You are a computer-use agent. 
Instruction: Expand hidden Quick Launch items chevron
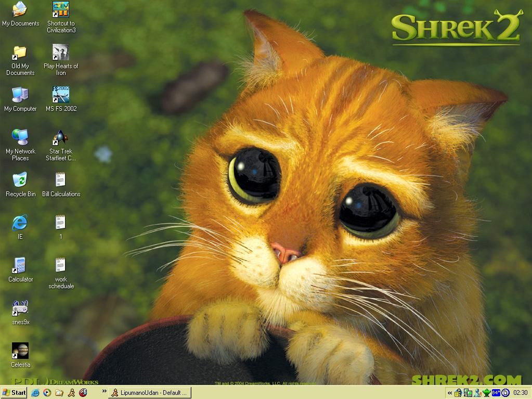104,392
